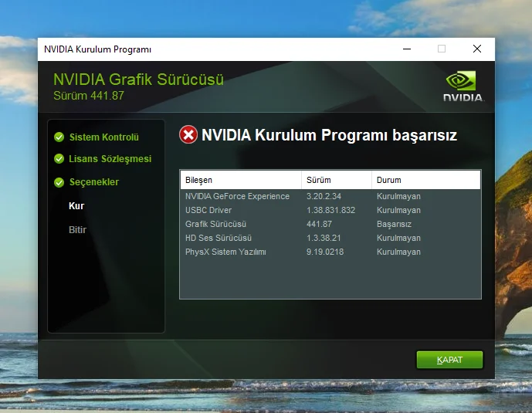
Task: Select the Grafik Sürücüsü row
Action: [x=330, y=224]
